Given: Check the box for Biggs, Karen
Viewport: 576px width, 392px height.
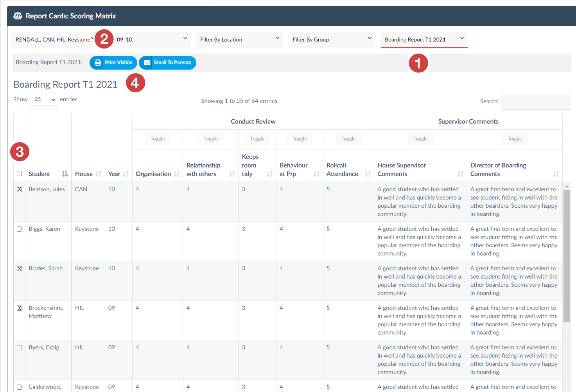Looking at the screenshot, I should [19, 229].
